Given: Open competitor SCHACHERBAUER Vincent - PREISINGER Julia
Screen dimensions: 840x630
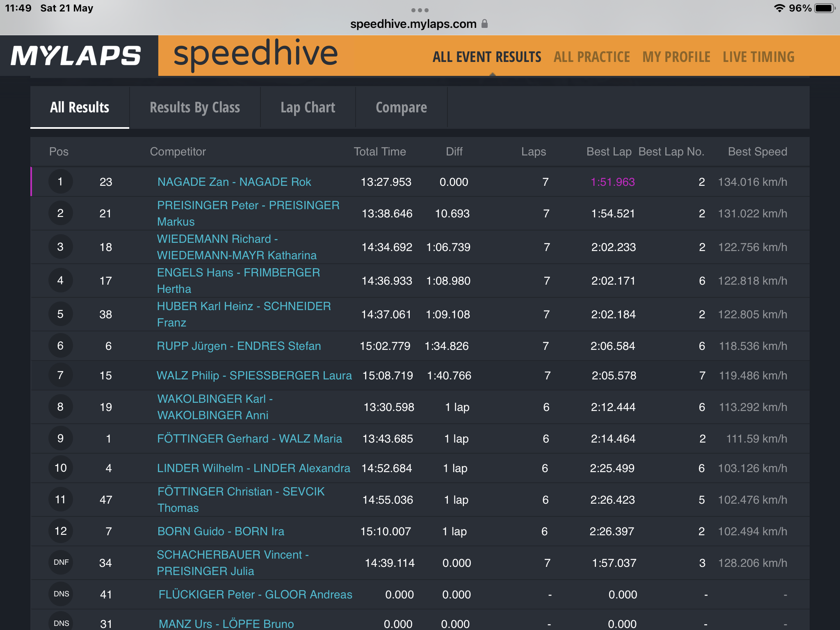Looking at the screenshot, I should [x=233, y=563].
